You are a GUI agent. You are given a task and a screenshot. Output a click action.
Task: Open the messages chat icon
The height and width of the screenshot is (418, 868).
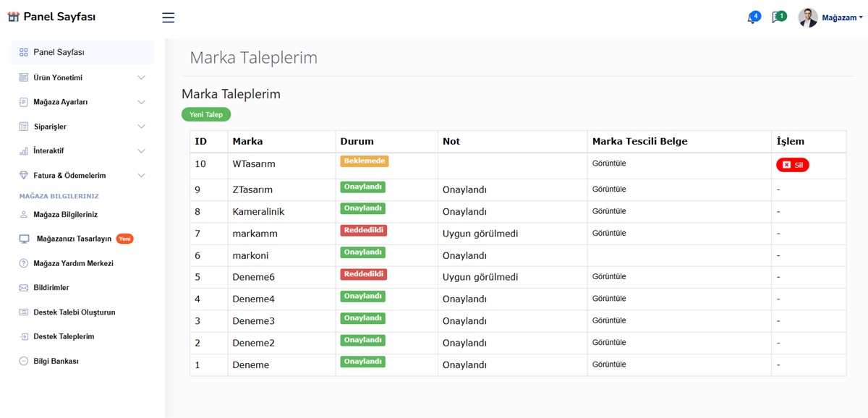point(777,17)
